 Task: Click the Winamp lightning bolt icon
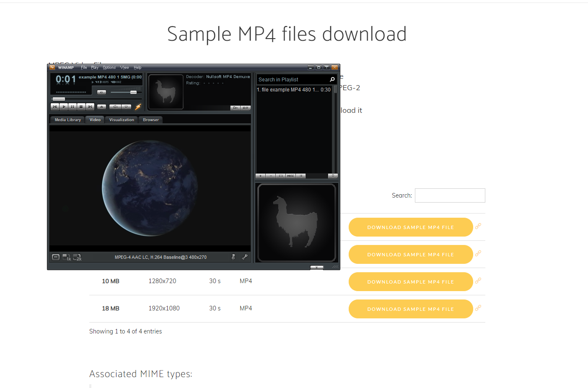coord(138,107)
